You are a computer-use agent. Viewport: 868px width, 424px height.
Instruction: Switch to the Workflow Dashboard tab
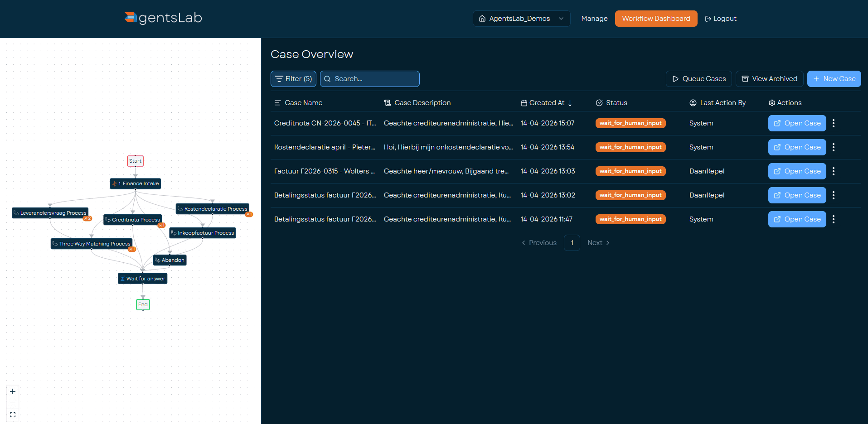(x=656, y=19)
